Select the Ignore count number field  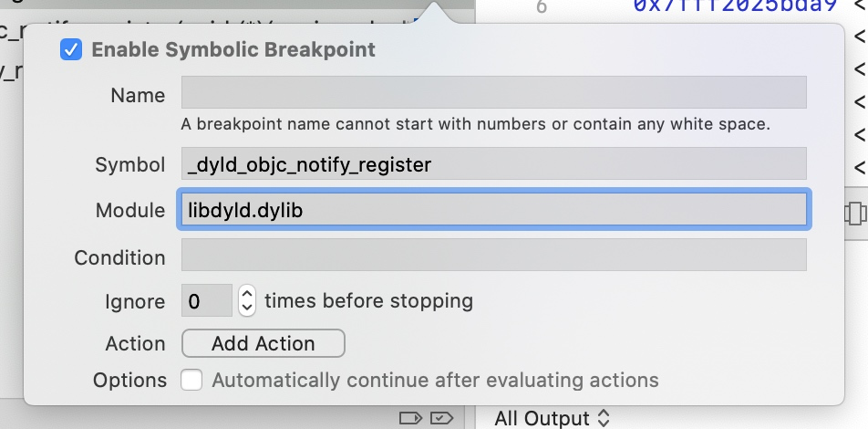pos(207,300)
